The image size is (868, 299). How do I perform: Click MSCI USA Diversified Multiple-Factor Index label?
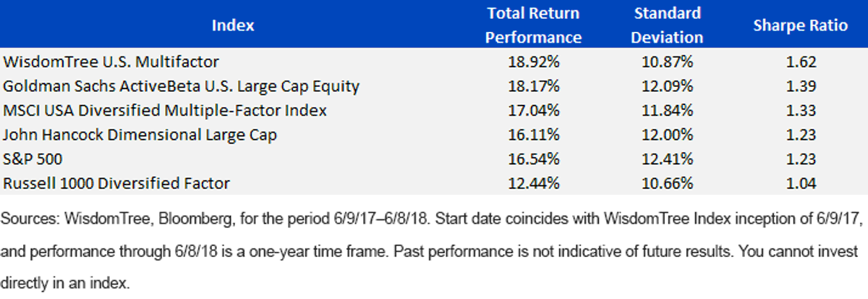click(x=165, y=111)
